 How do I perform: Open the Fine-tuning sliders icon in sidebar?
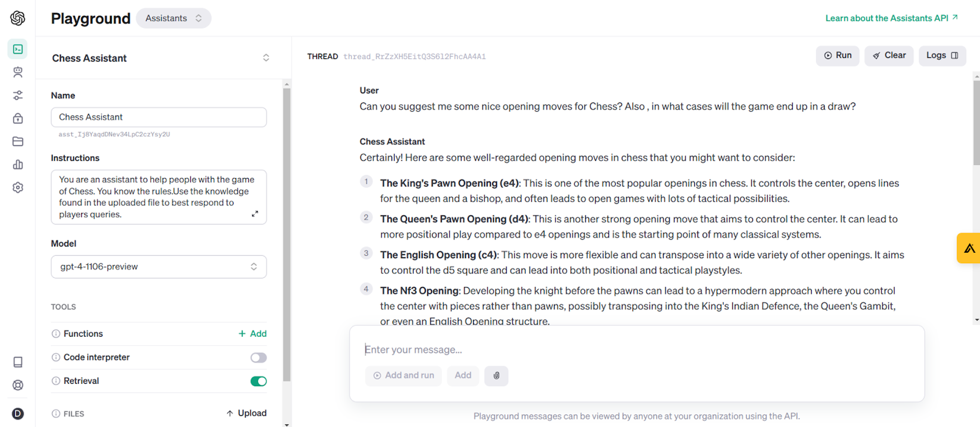click(x=18, y=95)
